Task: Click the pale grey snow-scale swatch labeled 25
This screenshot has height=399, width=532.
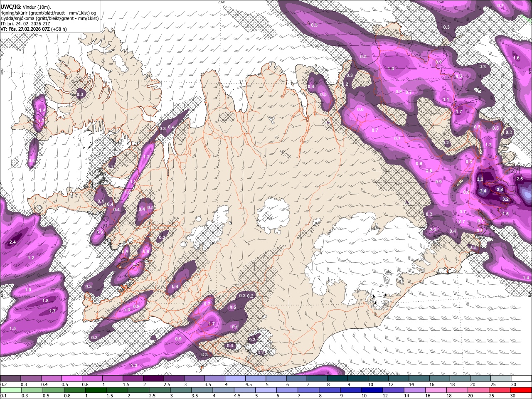Action: [501, 379]
